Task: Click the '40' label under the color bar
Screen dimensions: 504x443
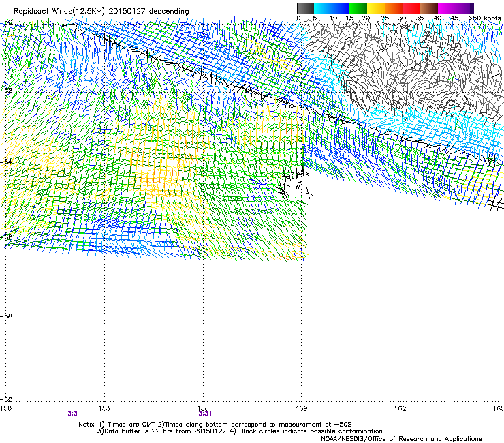Action: point(437,18)
